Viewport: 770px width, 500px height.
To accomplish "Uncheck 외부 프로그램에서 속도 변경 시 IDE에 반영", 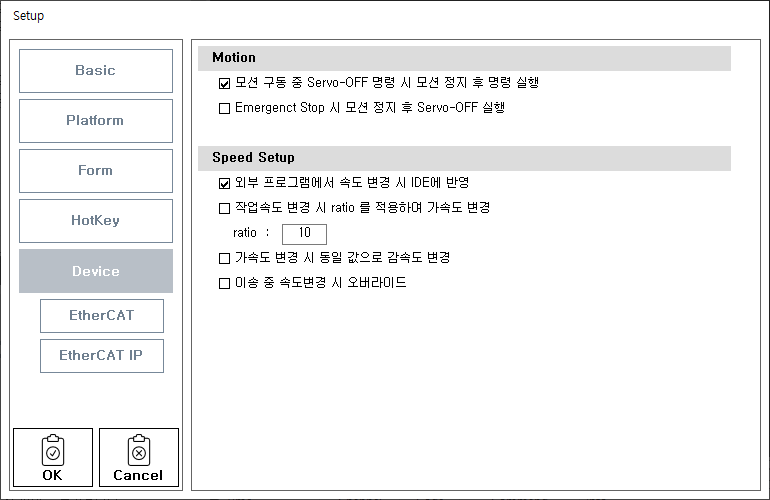I will click(224, 184).
